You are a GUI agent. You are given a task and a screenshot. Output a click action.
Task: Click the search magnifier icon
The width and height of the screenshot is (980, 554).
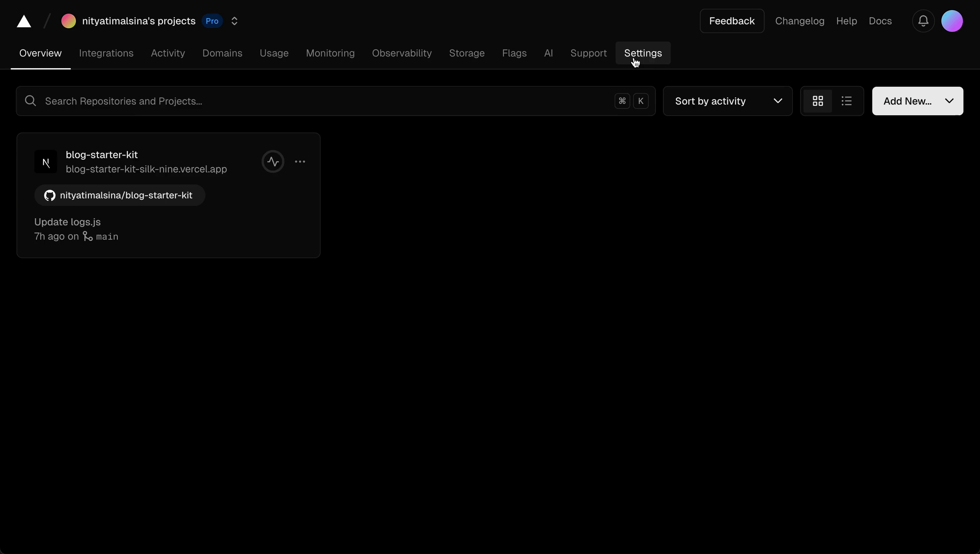(31, 101)
